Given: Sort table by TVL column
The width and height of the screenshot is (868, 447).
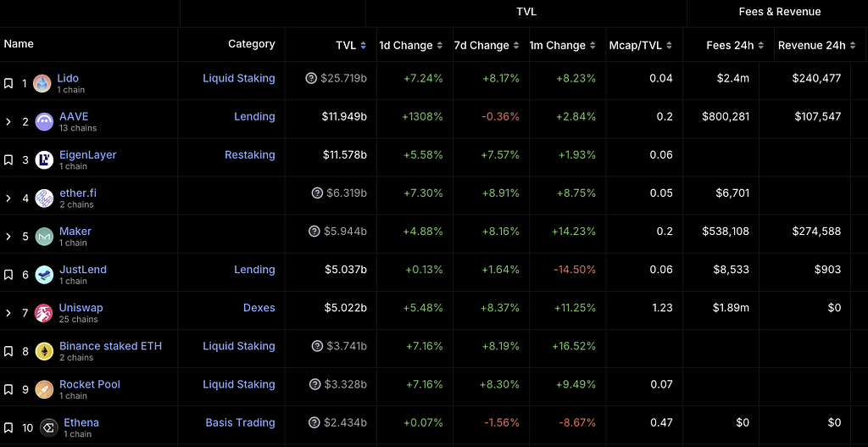Looking at the screenshot, I should (x=351, y=45).
